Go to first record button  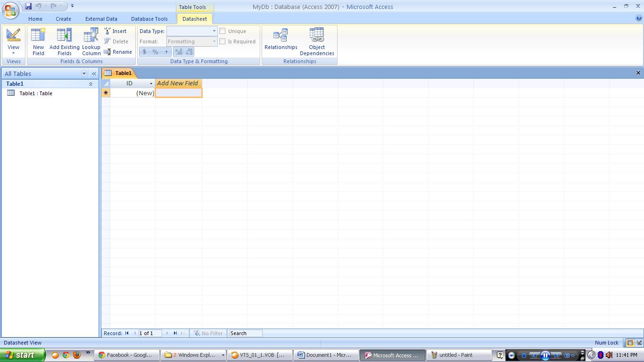pyautogui.click(x=127, y=333)
